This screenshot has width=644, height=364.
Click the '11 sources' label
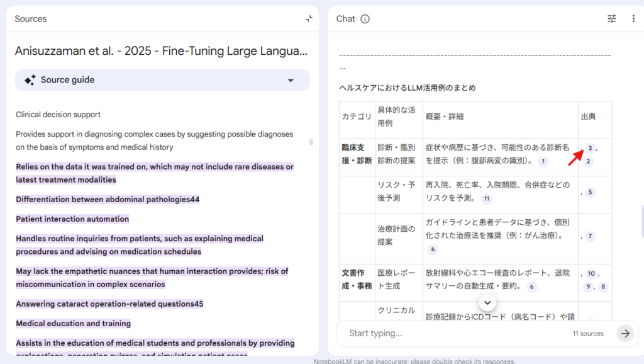(587, 334)
